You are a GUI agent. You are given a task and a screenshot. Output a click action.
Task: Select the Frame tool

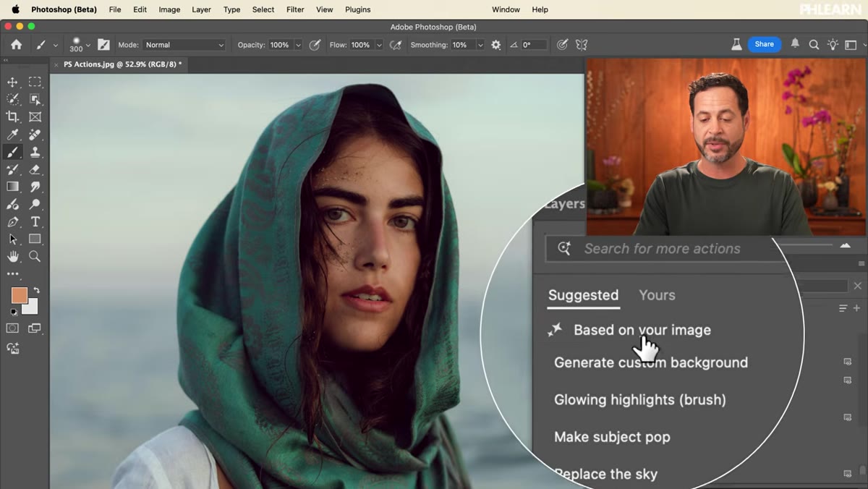tap(35, 116)
